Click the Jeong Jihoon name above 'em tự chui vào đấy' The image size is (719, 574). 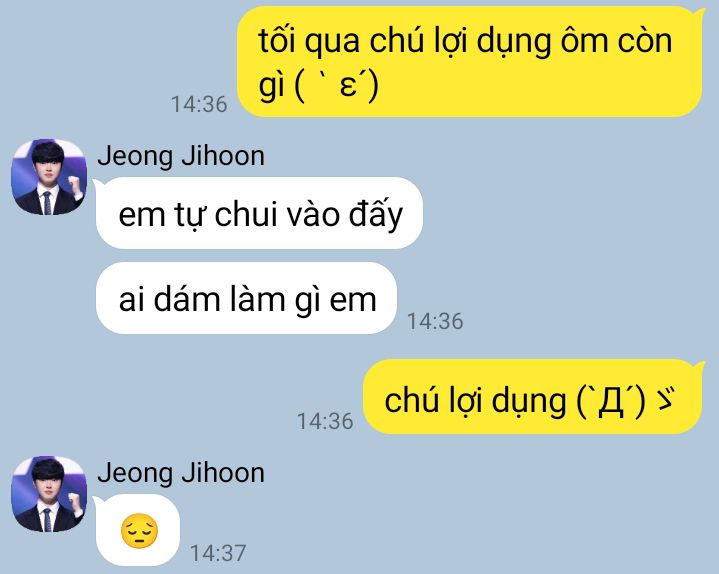pyautogui.click(x=181, y=156)
